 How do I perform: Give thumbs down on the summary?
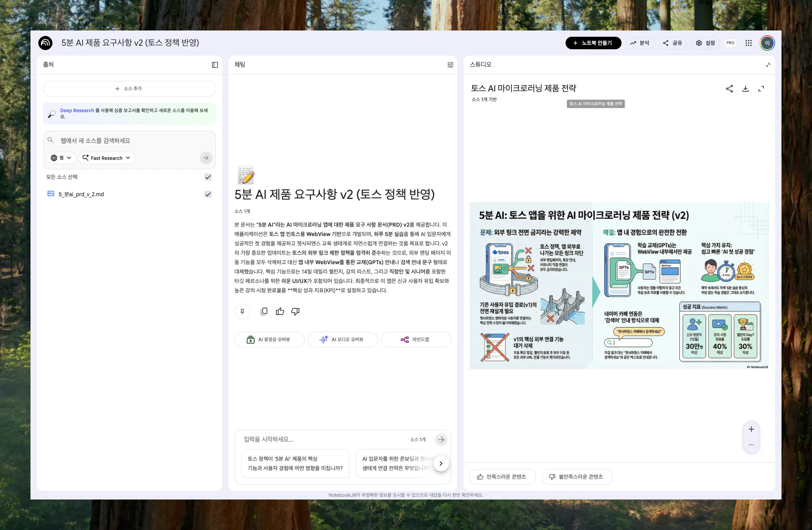pyautogui.click(x=295, y=312)
